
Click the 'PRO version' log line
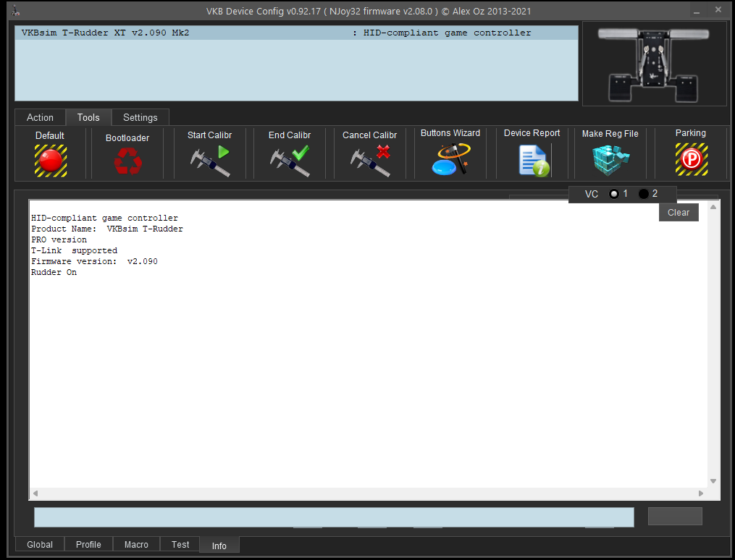(x=59, y=239)
